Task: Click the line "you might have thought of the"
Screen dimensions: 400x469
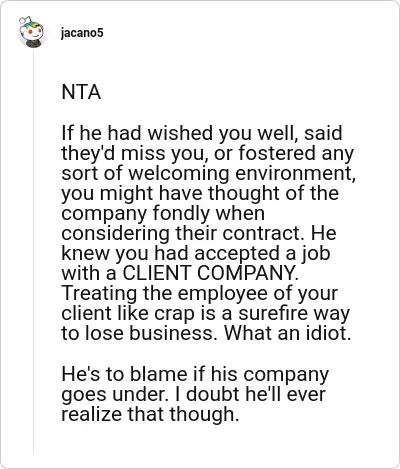Action: (x=200, y=194)
